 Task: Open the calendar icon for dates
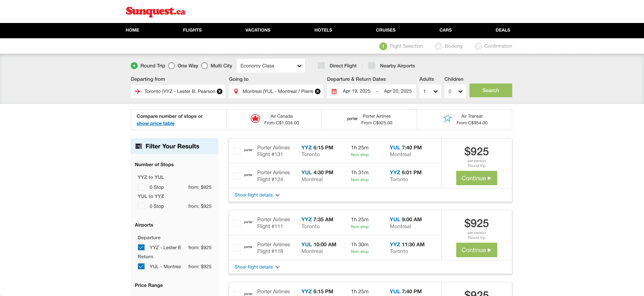point(334,91)
